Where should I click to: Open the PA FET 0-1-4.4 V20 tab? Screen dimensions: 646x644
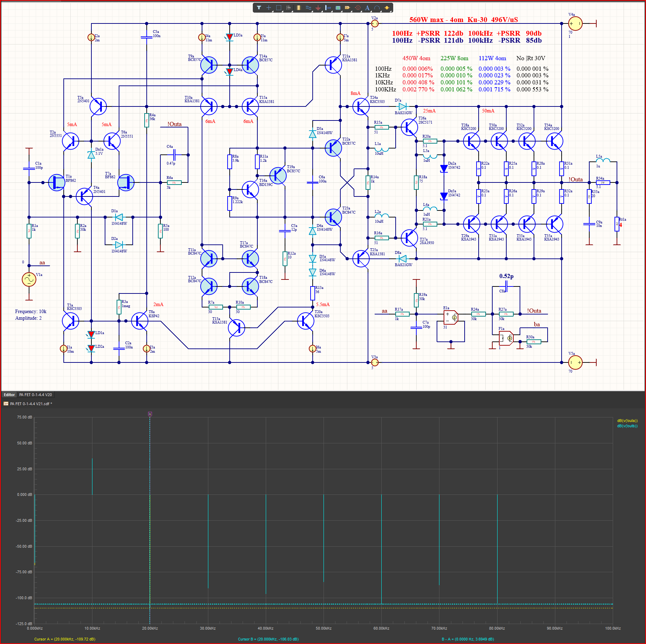coord(35,395)
